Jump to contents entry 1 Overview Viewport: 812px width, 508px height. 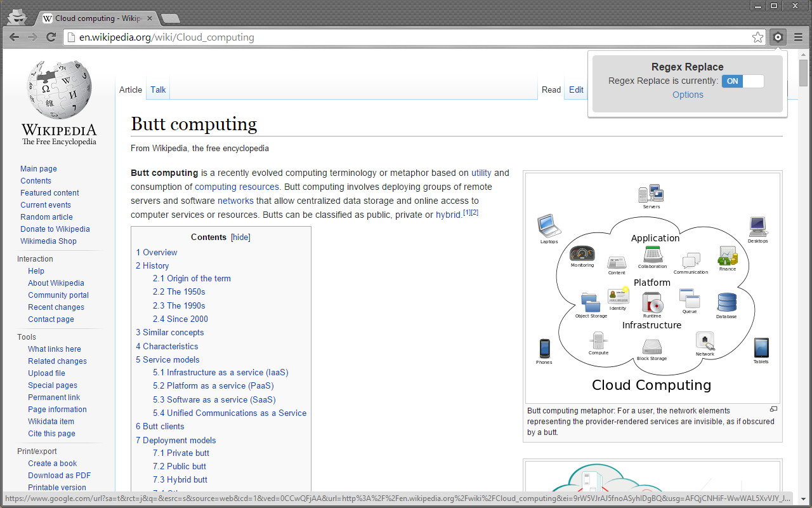click(x=157, y=252)
